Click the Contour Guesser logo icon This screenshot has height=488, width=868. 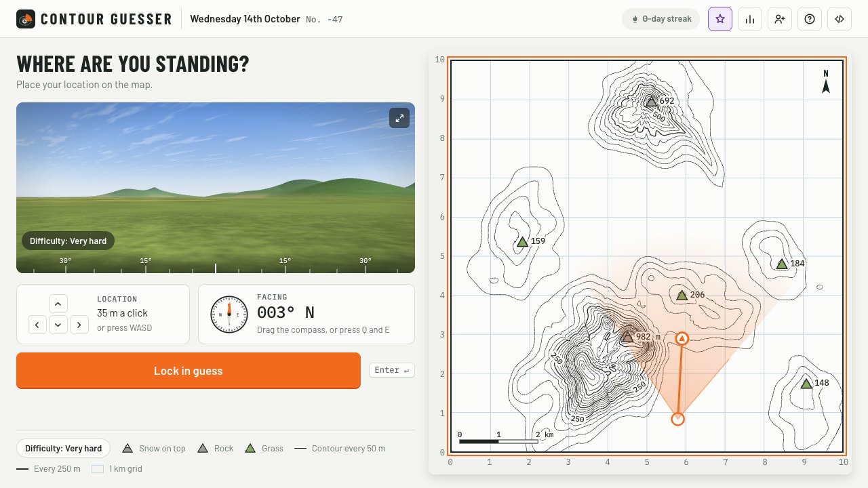click(x=26, y=19)
